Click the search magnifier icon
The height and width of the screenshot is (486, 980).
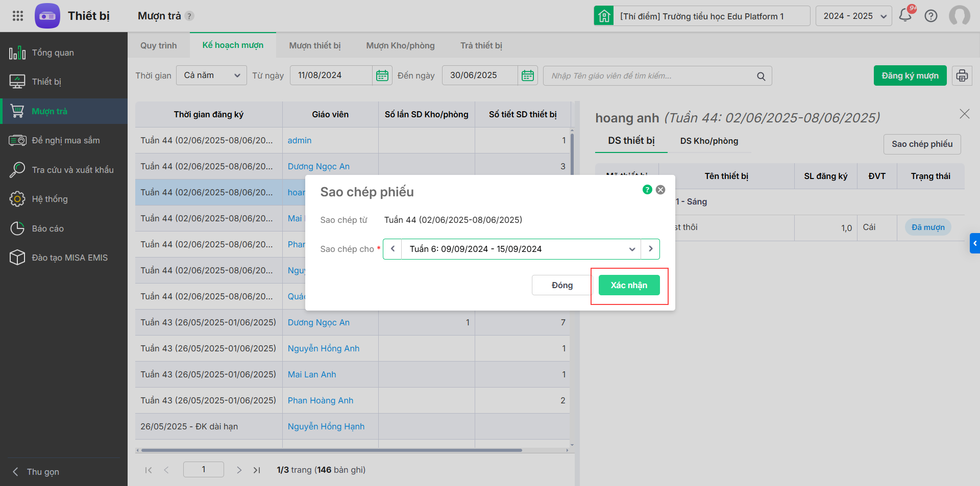tap(761, 76)
